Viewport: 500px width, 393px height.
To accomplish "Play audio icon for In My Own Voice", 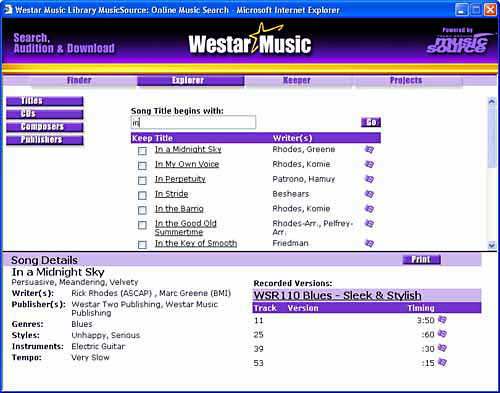I will point(369,164).
